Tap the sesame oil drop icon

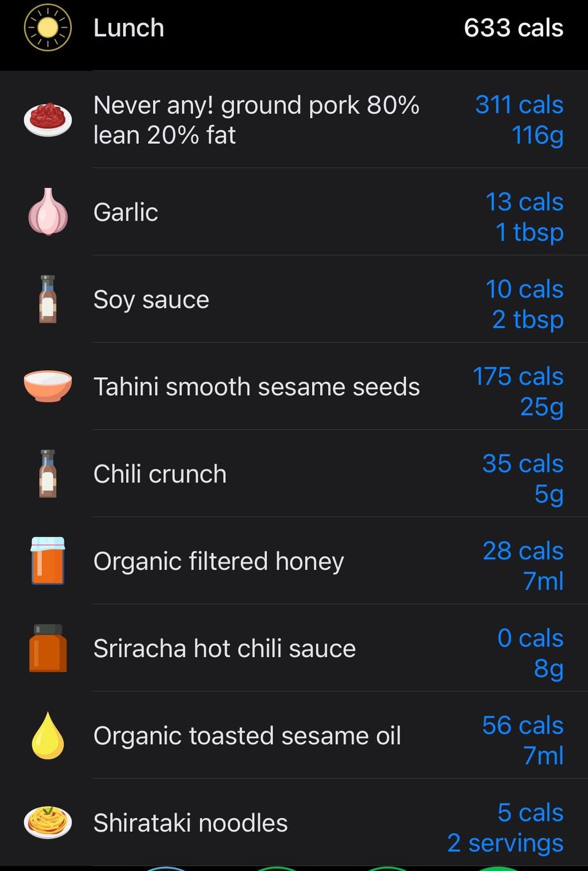point(48,735)
